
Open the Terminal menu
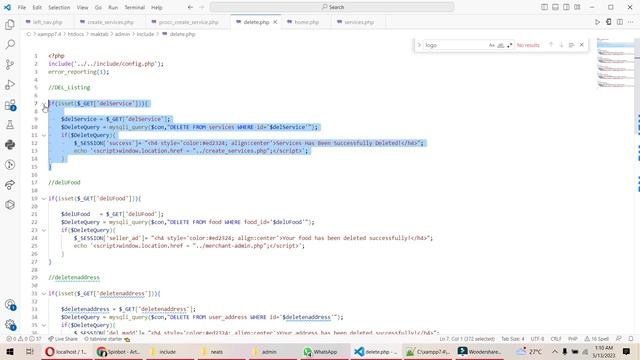click(x=135, y=7)
